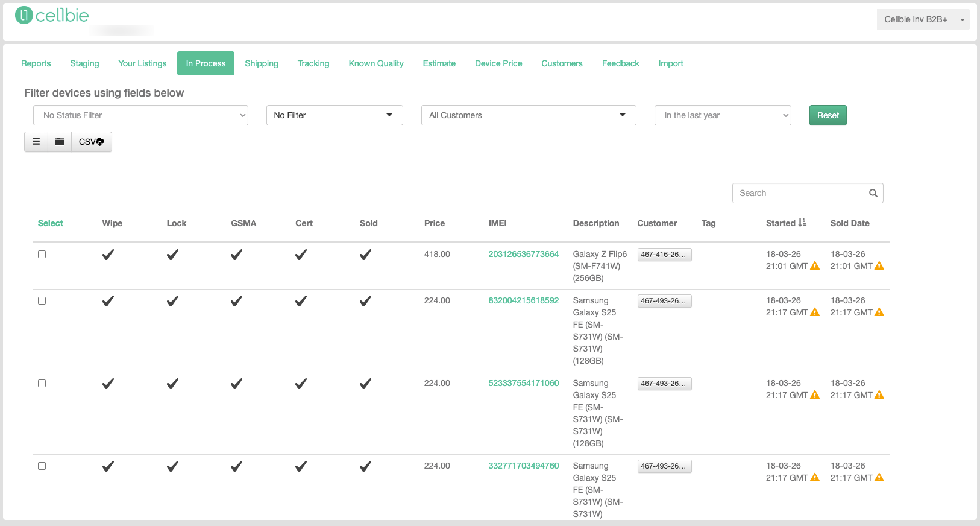Tick the checkbox for IMEI 523337554171060

(x=42, y=384)
